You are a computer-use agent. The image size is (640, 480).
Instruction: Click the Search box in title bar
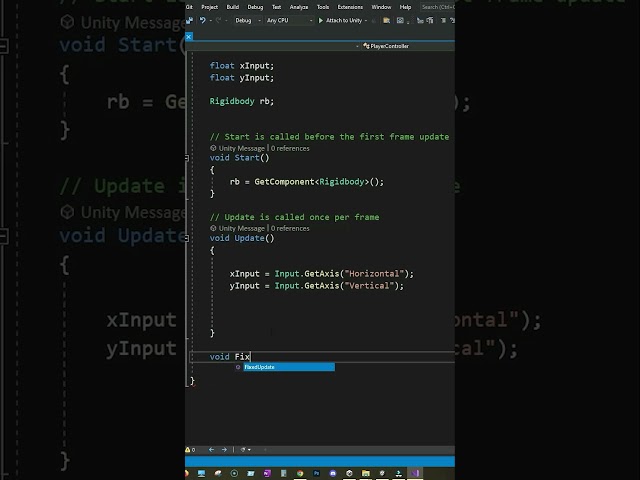coord(438,7)
